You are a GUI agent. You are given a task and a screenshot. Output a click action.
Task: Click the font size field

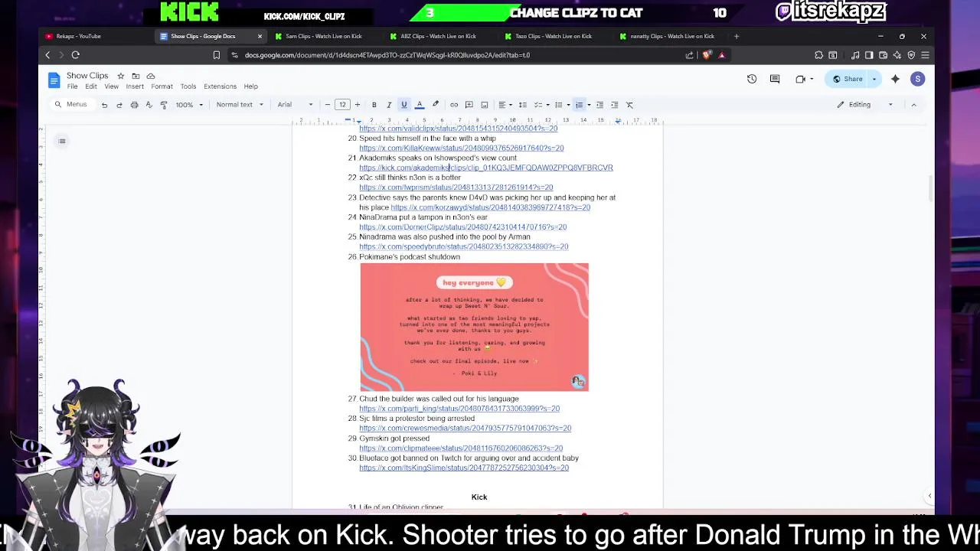[342, 105]
